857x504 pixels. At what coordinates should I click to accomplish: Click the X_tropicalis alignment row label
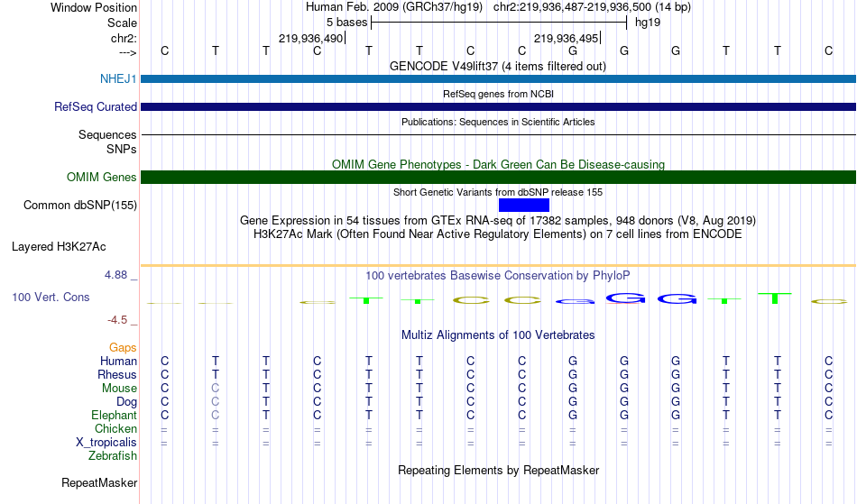106,443
